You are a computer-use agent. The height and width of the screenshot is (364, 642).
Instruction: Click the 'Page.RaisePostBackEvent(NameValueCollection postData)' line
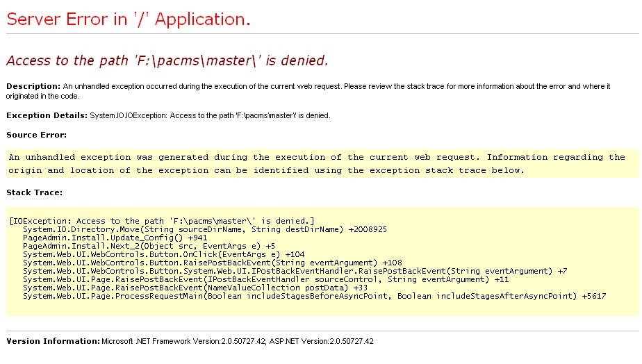[x=195, y=288]
